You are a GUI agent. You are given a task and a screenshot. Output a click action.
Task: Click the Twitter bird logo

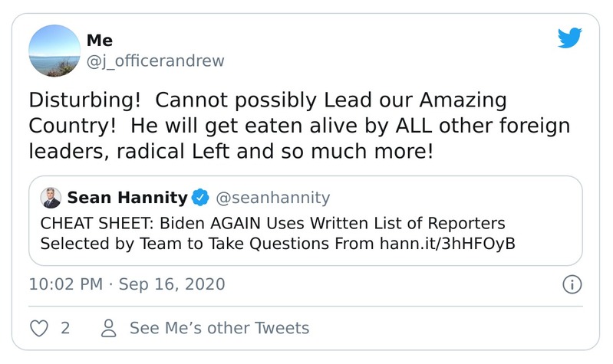pyautogui.click(x=571, y=38)
